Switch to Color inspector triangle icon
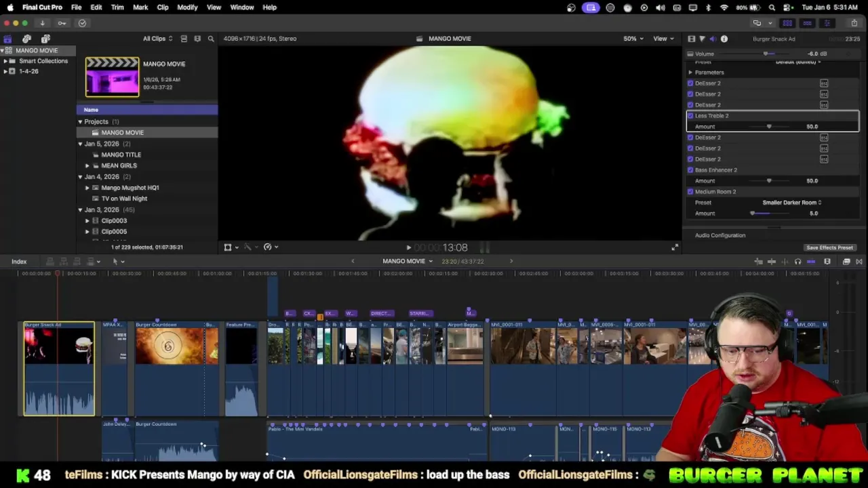 (702, 39)
